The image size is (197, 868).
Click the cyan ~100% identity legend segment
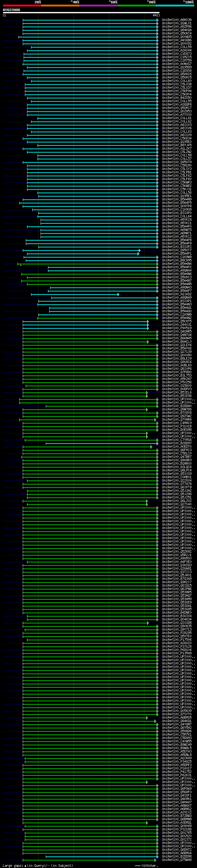click(175, 6)
